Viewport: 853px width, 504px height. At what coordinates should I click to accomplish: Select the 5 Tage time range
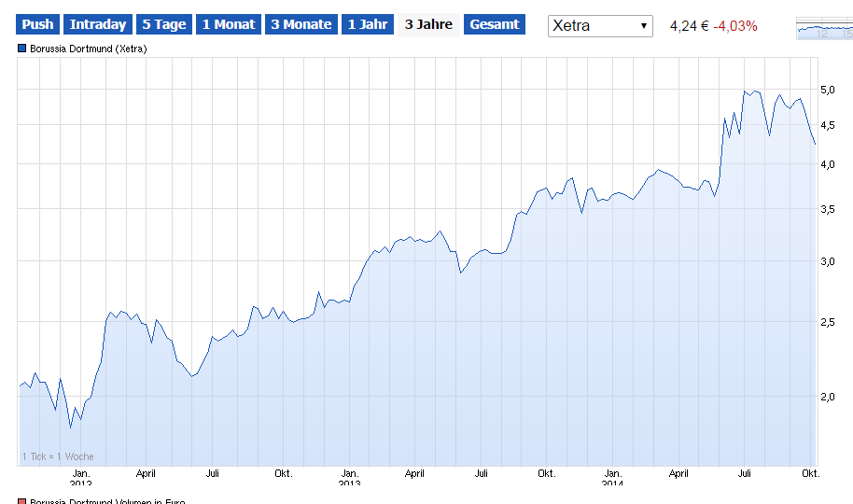coord(164,25)
